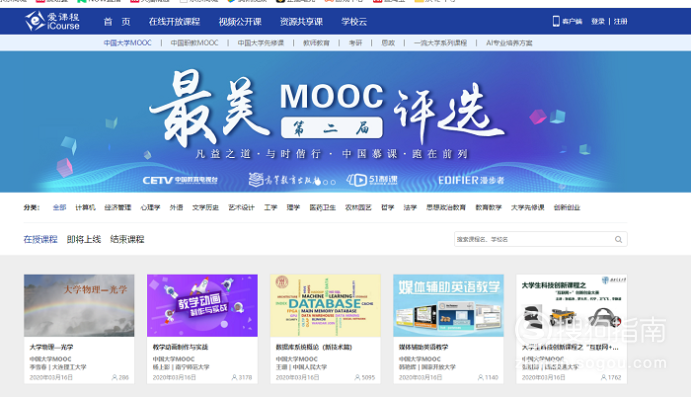Switch to the 在授课程 tab

[x=41, y=239]
